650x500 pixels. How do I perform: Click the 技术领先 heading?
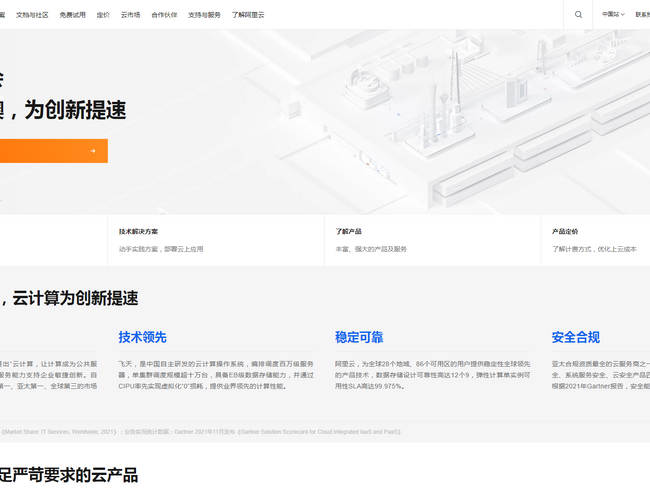142,337
